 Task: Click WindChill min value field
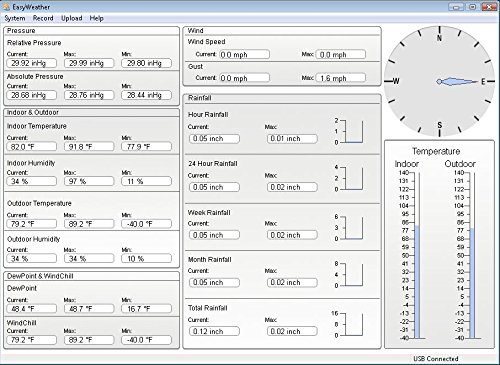point(147,340)
